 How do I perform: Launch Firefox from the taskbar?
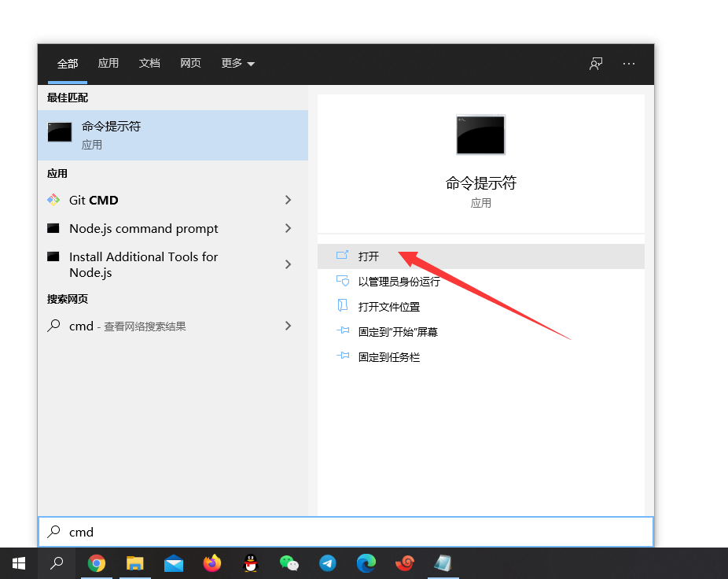[x=212, y=563]
